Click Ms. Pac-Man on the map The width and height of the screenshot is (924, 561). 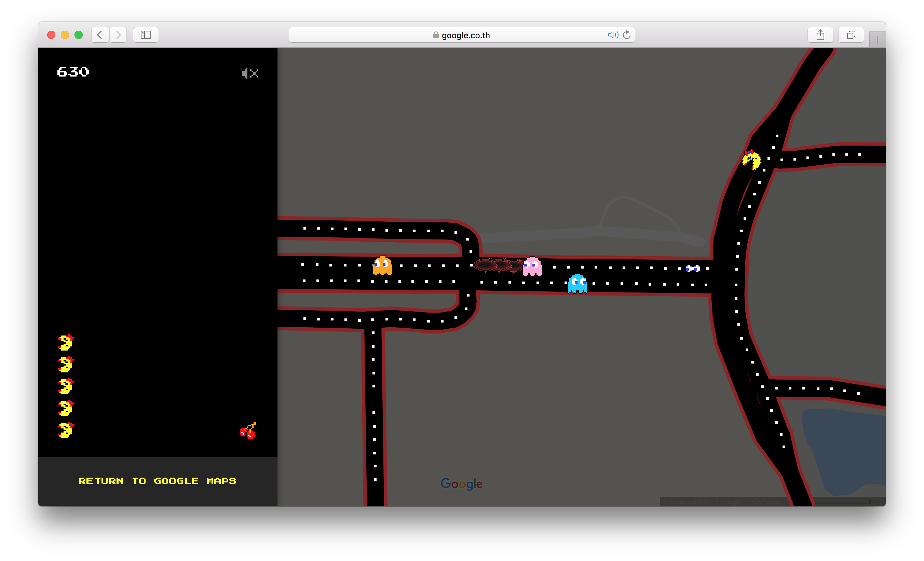(x=751, y=160)
